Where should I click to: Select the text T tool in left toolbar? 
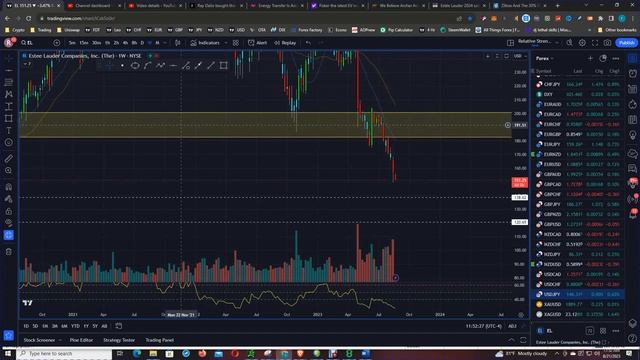(x=9, y=131)
